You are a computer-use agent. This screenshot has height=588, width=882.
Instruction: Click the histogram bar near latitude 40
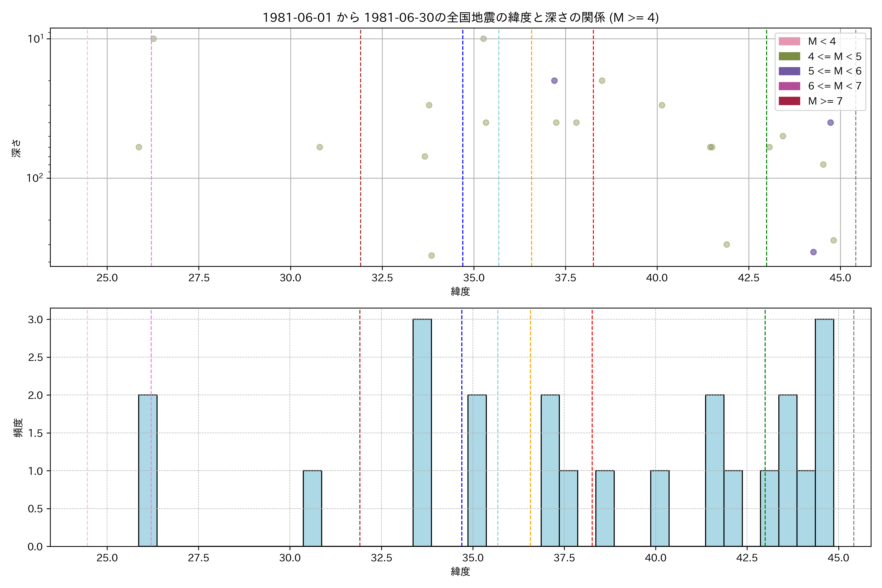click(x=660, y=509)
